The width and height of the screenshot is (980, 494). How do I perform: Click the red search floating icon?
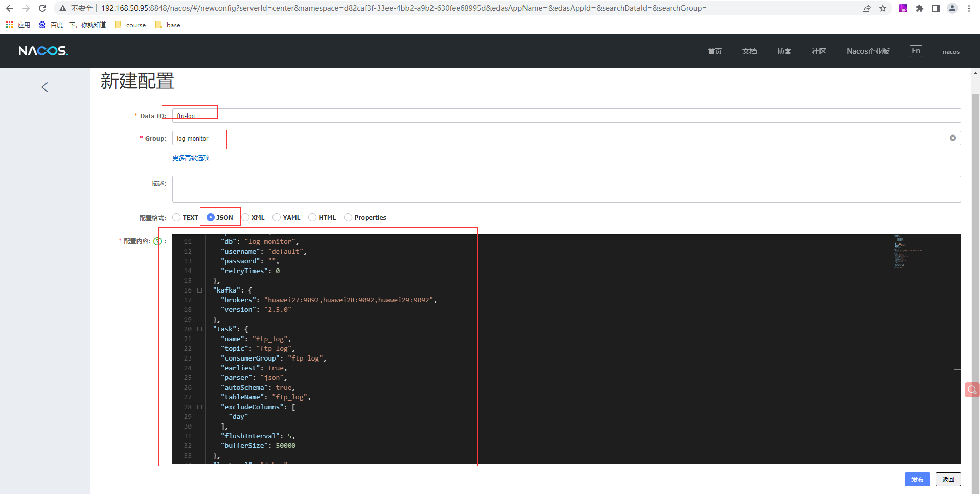(x=972, y=390)
